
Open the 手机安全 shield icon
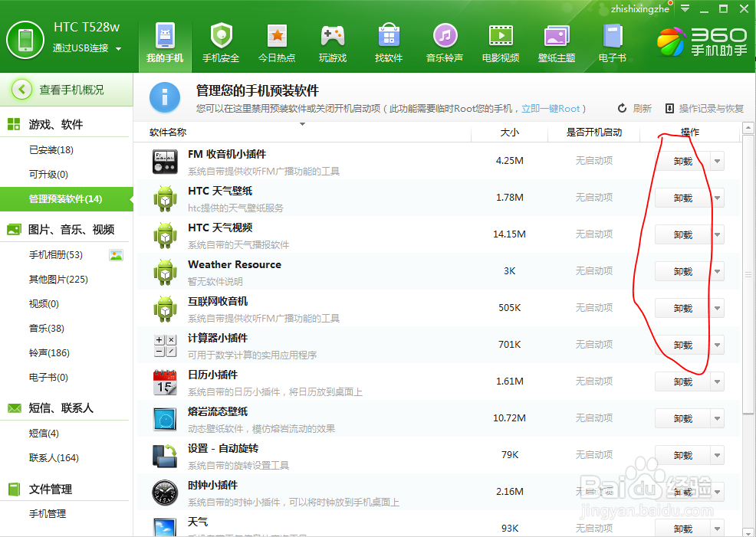click(x=222, y=36)
